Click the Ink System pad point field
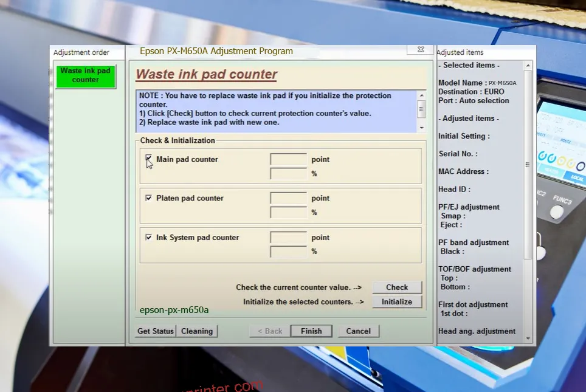The image size is (586, 392). [x=288, y=237]
